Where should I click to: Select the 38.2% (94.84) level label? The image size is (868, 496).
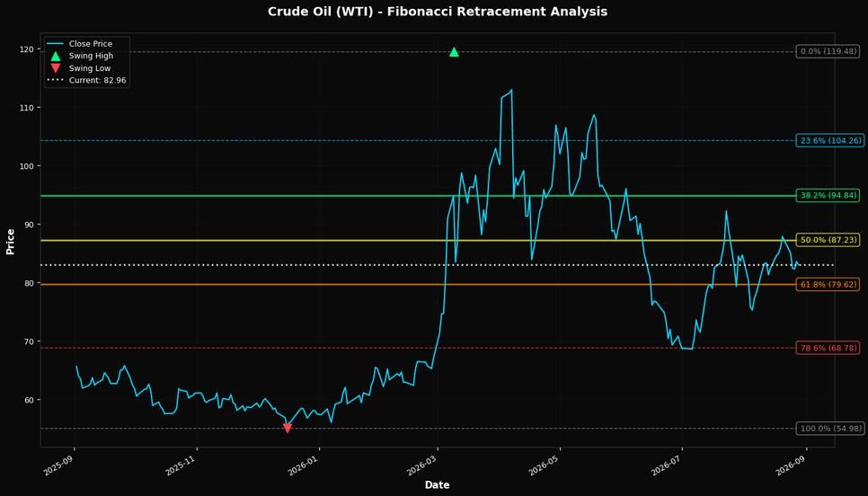828,195
